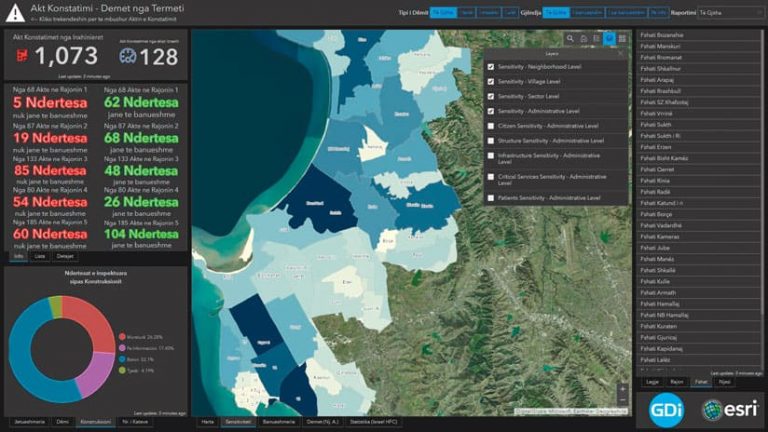768x432 pixels.
Task: Click the purple donut chart segment
Action: click(x=96, y=375)
